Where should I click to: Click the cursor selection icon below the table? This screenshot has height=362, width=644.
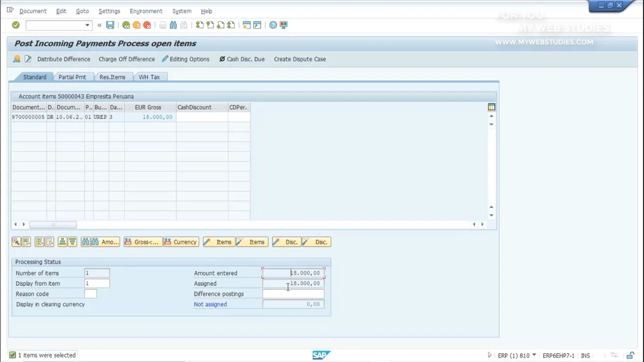pyautogui.click(x=16, y=242)
